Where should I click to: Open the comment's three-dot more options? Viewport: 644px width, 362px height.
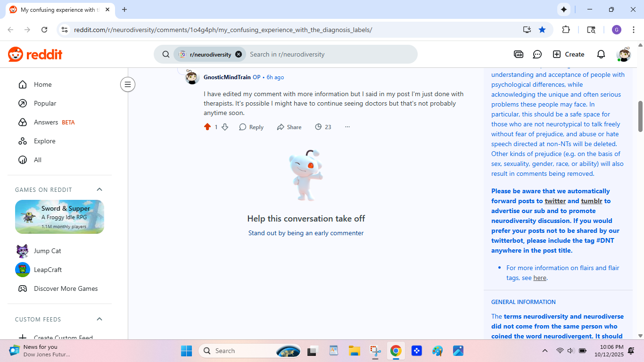pos(347,127)
